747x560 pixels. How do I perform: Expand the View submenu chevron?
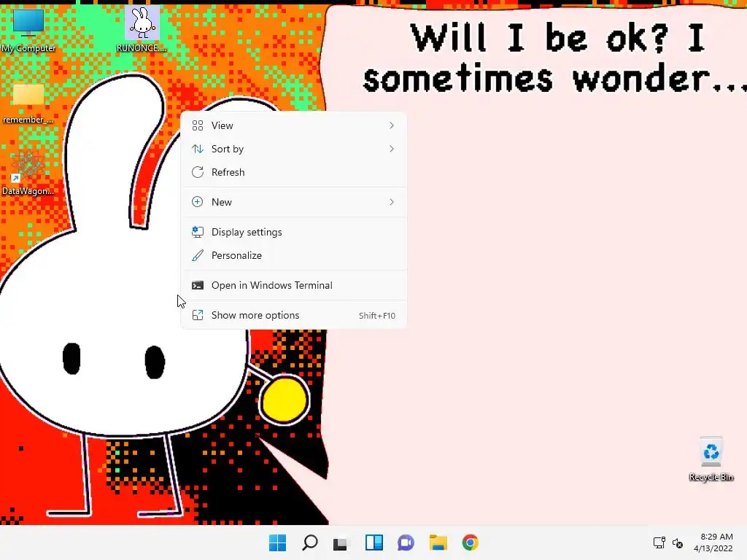[x=392, y=125]
